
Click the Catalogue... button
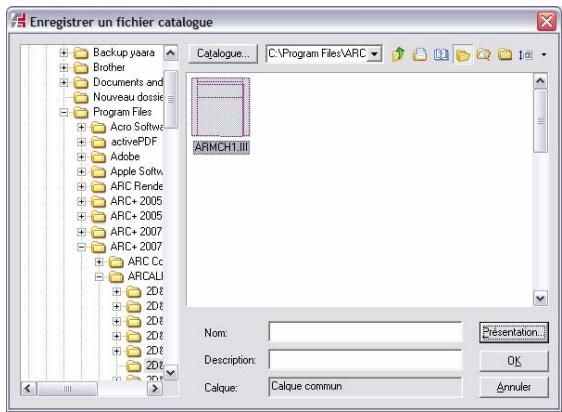(x=223, y=54)
